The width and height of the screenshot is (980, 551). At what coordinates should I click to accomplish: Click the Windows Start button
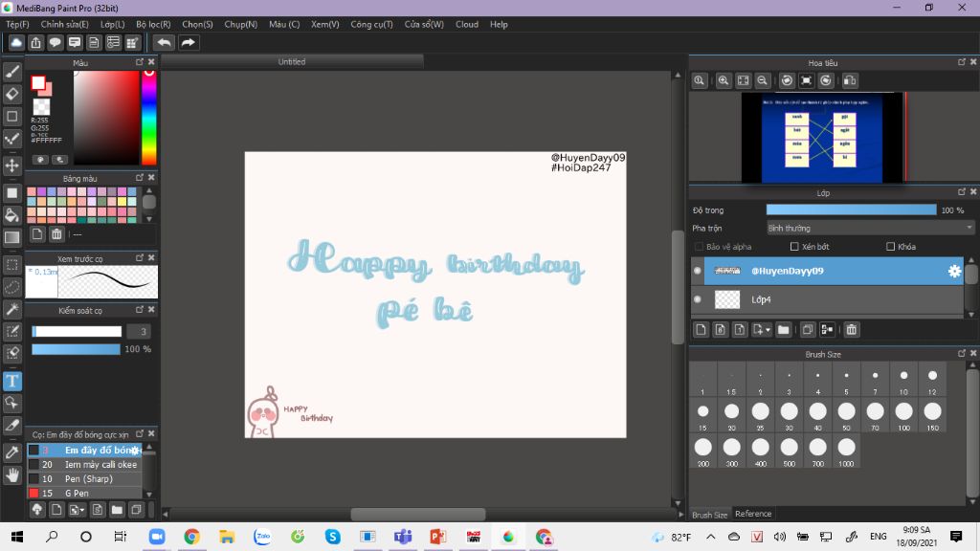[x=17, y=537]
